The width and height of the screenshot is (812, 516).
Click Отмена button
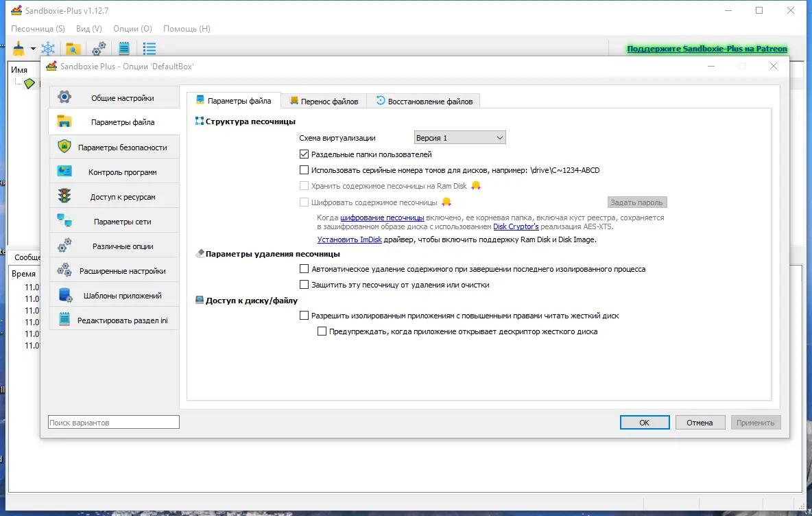pyautogui.click(x=700, y=423)
